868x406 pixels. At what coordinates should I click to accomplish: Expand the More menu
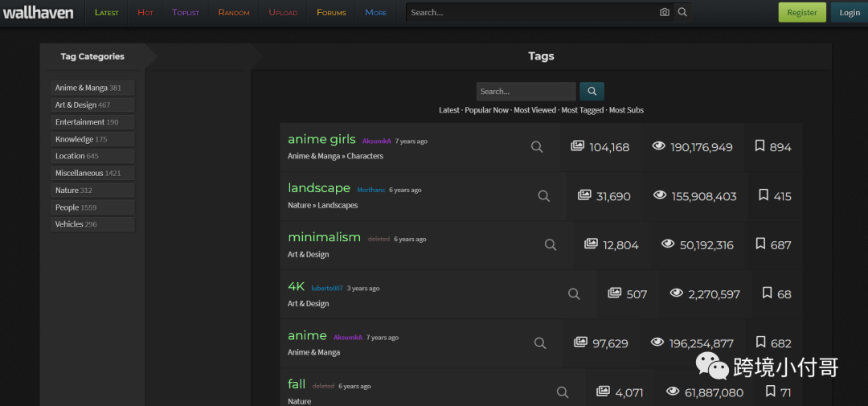click(376, 12)
